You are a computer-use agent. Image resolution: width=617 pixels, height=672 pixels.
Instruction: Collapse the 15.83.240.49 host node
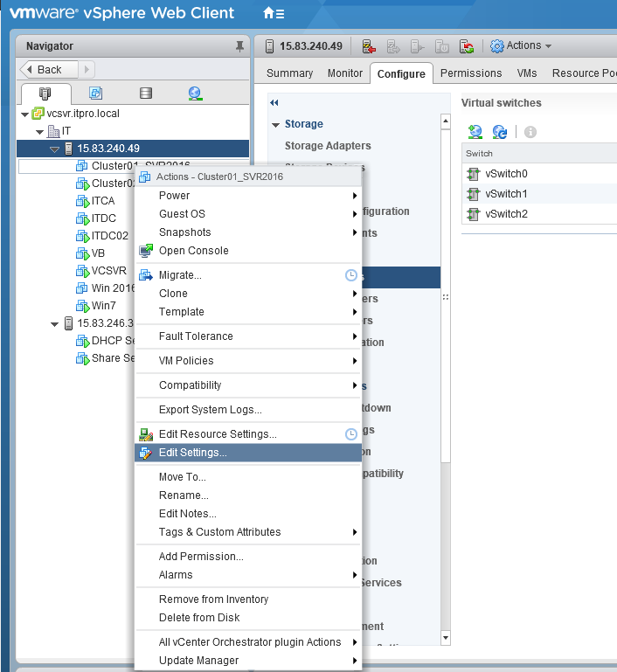[54, 149]
